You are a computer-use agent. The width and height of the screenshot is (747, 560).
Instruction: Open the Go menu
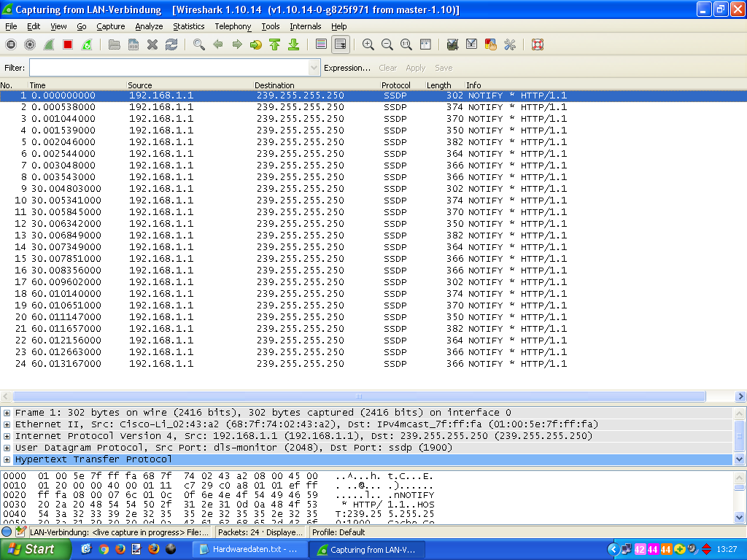(x=82, y=27)
